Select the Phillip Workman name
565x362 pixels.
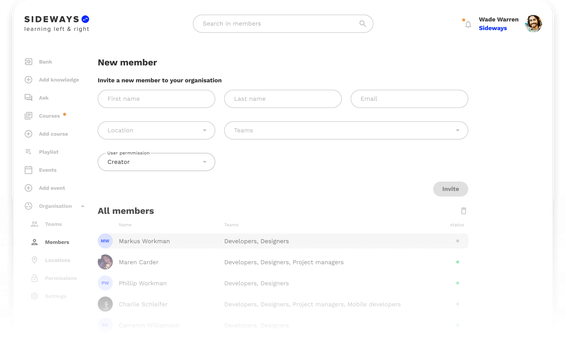pyautogui.click(x=143, y=283)
